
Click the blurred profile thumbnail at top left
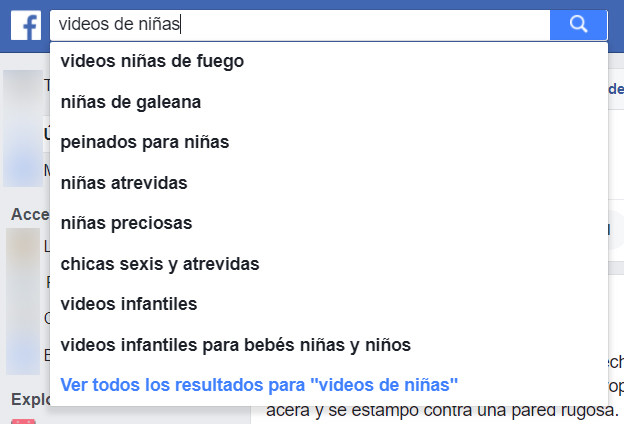point(23,128)
